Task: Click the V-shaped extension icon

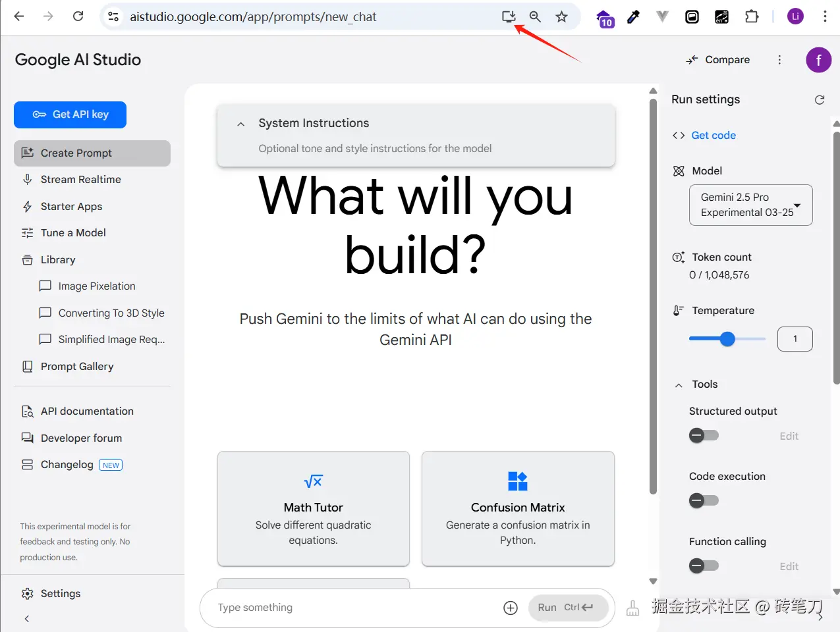Action: click(662, 16)
